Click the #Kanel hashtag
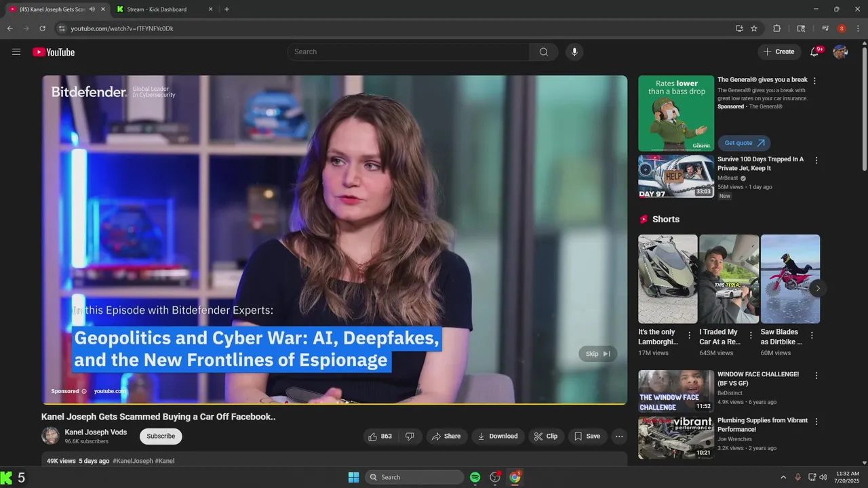 165,461
